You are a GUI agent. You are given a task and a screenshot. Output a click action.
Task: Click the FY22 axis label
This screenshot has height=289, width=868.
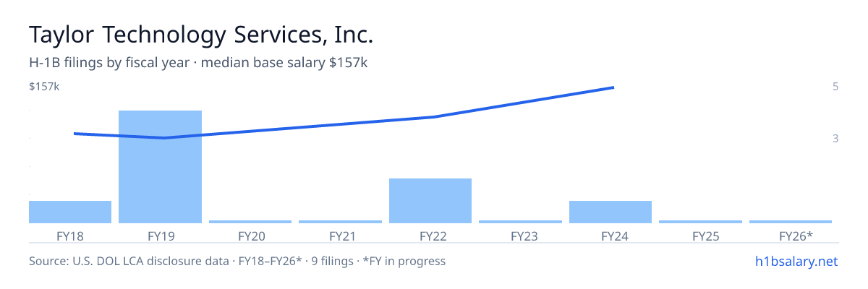pos(430,236)
